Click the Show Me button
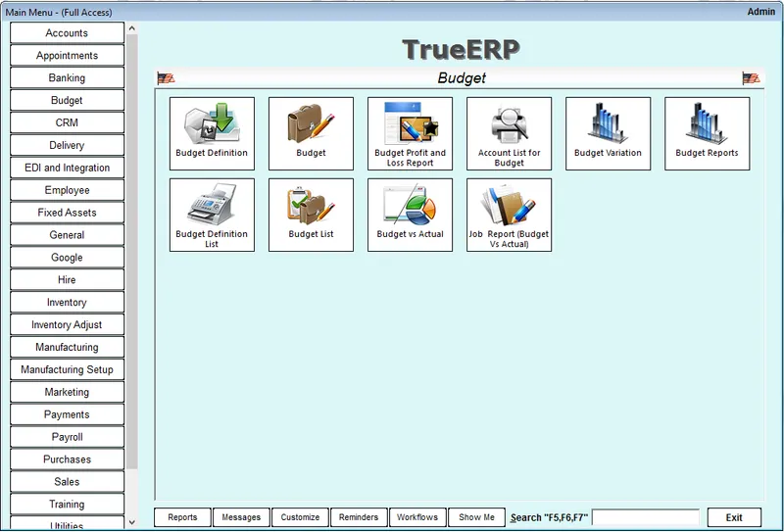The height and width of the screenshot is (532, 784). pos(476,517)
